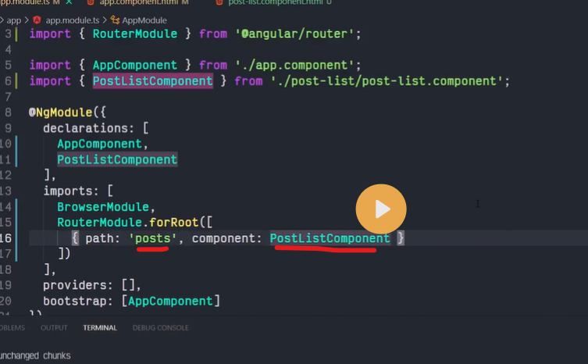Click the Angular icon in the breadcrumb

36,20
